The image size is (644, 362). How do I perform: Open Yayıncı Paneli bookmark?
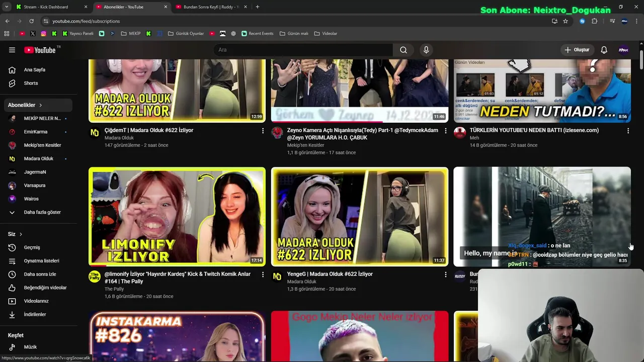coord(78,34)
